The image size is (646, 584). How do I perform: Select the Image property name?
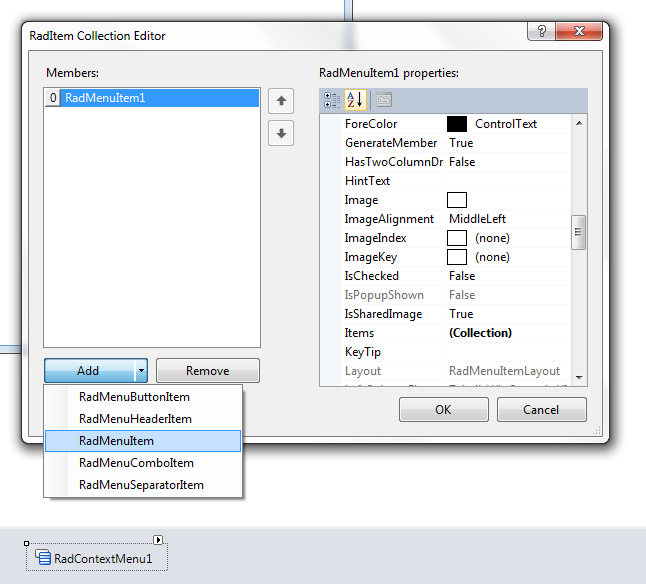click(361, 200)
